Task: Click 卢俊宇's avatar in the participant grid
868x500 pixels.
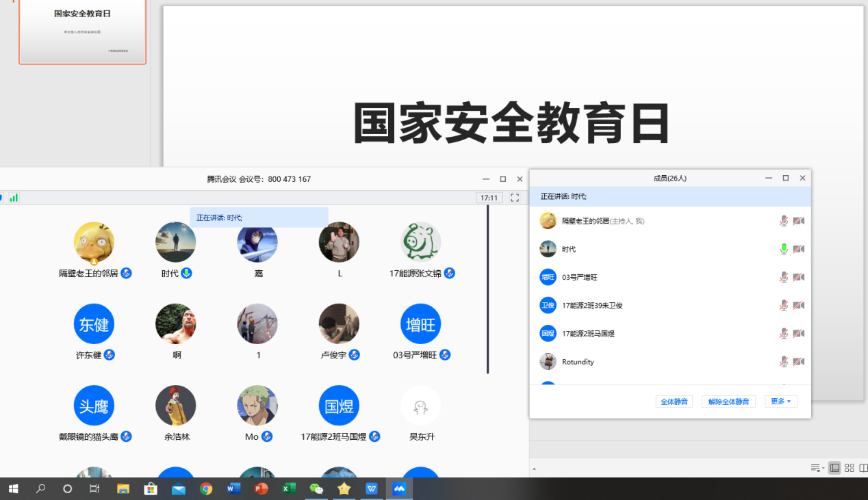Action: [339, 324]
